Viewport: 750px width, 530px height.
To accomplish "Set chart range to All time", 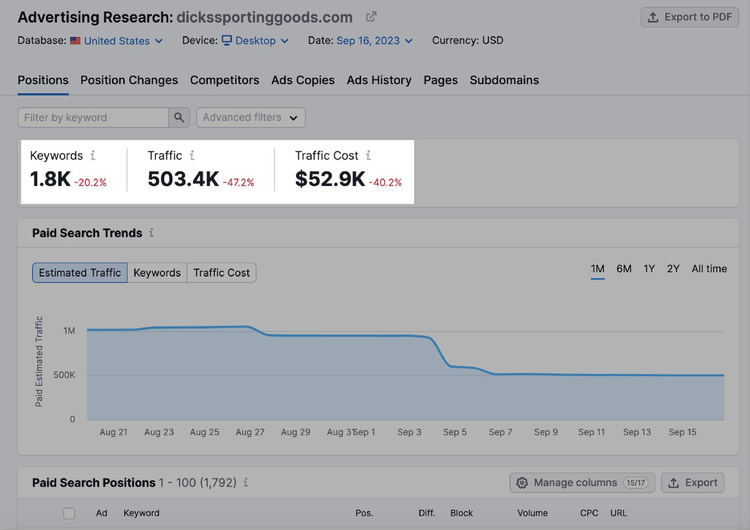I will 709,269.
